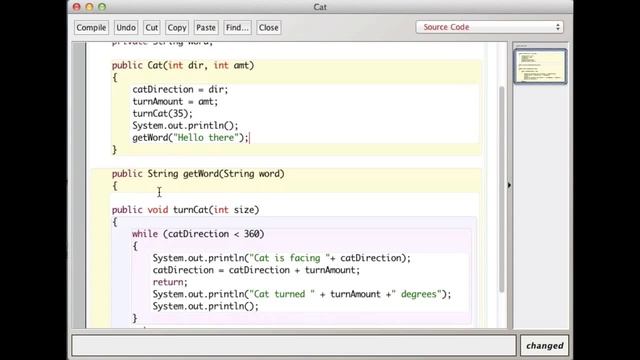The height and width of the screenshot is (360, 640).
Task: Click the vertical scrollbar of the editor
Action: tap(502, 189)
